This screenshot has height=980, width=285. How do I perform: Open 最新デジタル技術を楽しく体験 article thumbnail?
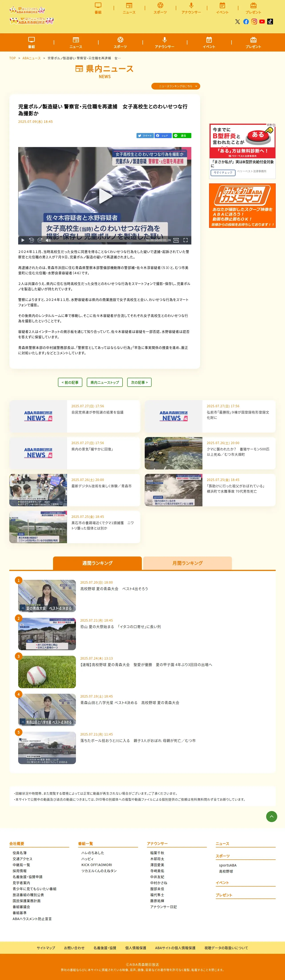(x=38, y=490)
